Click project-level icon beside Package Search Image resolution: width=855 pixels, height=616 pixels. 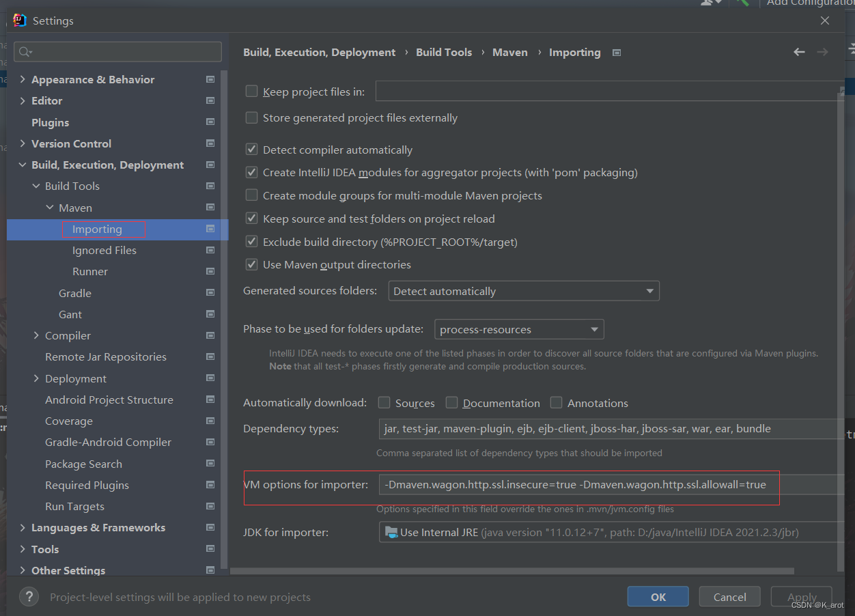tap(210, 464)
